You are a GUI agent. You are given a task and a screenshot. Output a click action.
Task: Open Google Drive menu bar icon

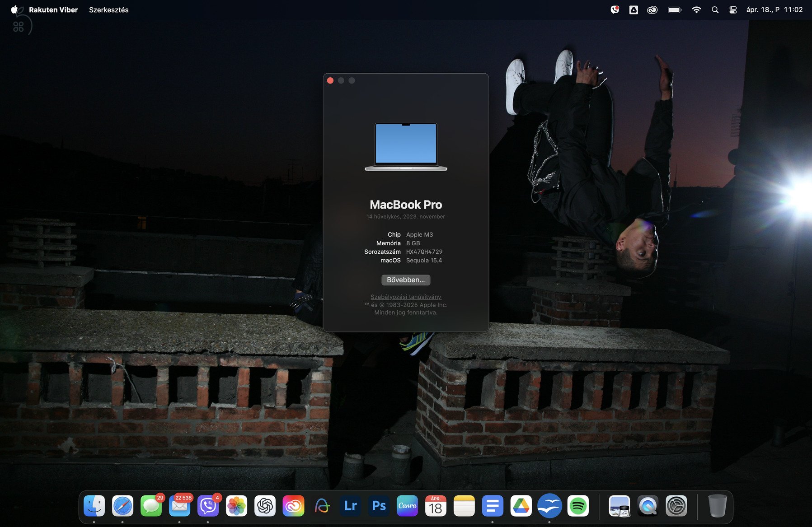click(x=634, y=9)
